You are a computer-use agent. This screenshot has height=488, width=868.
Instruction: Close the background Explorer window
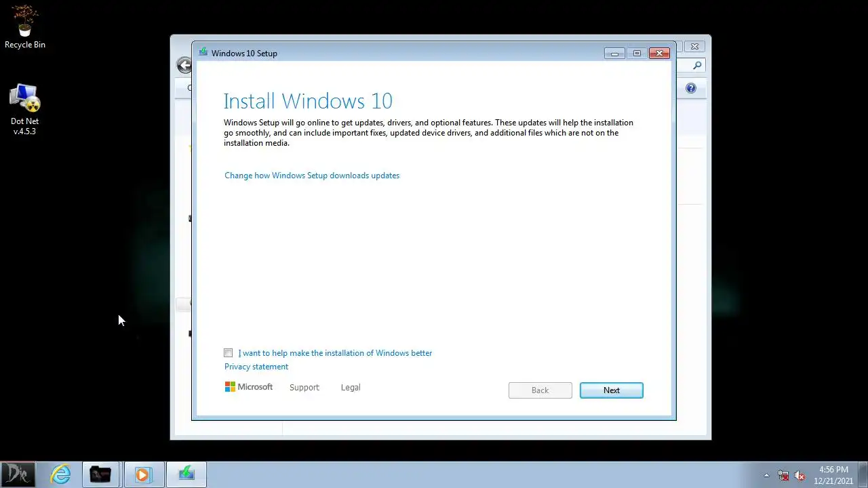pos(694,47)
